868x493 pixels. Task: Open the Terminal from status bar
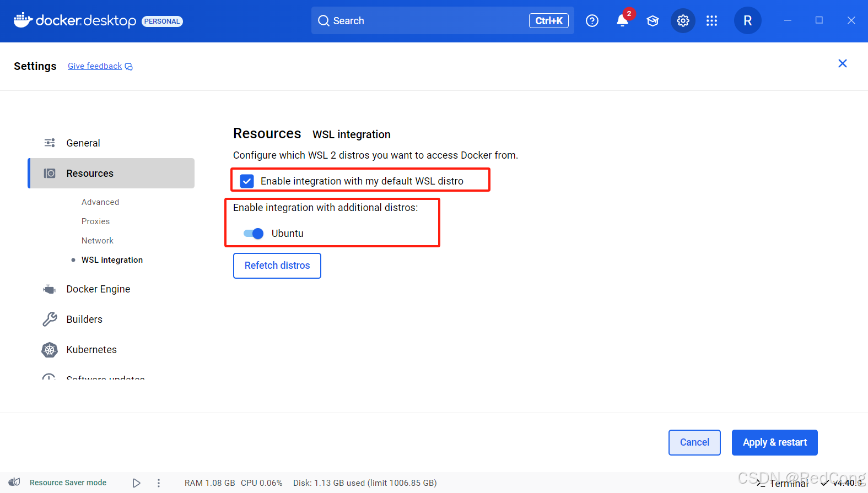(x=783, y=483)
